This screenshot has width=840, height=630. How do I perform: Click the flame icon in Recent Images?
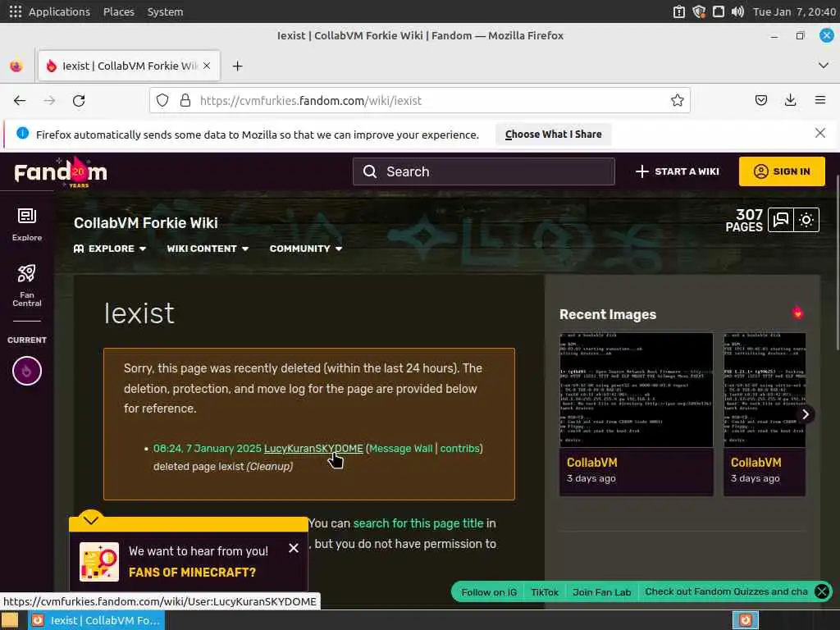pyautogui.click(x=797, y=313)
